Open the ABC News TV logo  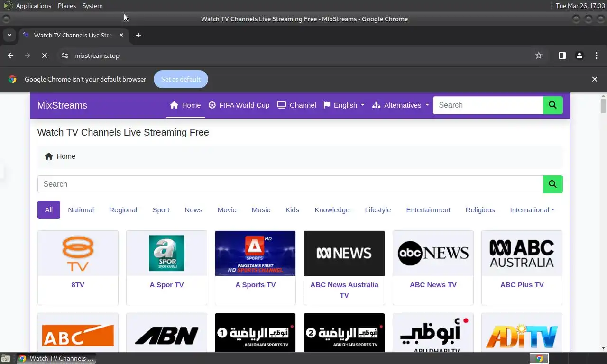point(433,253)
